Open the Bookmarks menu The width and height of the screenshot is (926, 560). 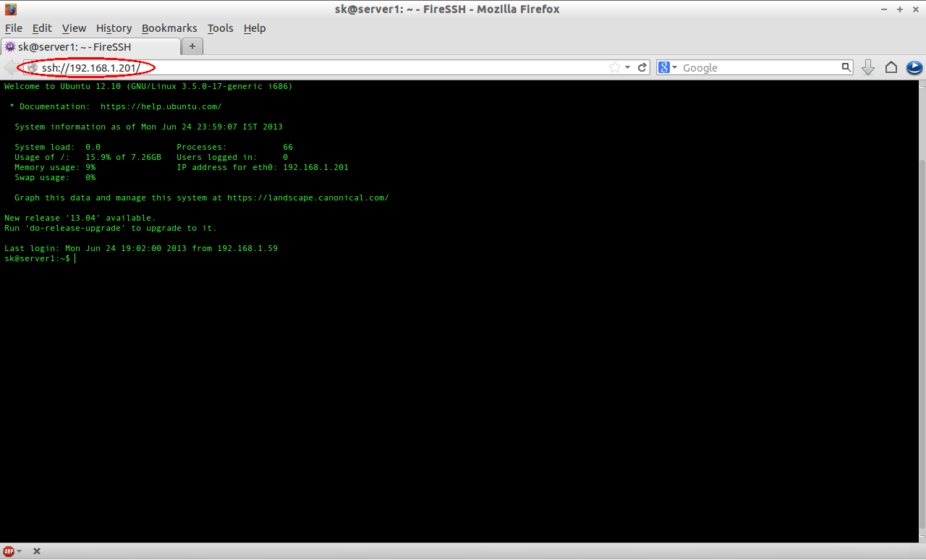pos(169,28)
